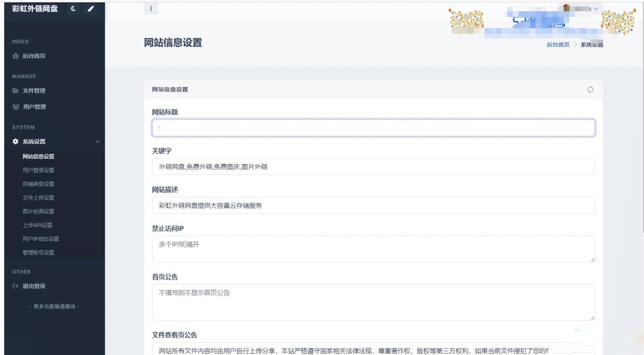Click the 后台首页 breadcrumb link
This screenshot has height=355, width=644.
558,45
